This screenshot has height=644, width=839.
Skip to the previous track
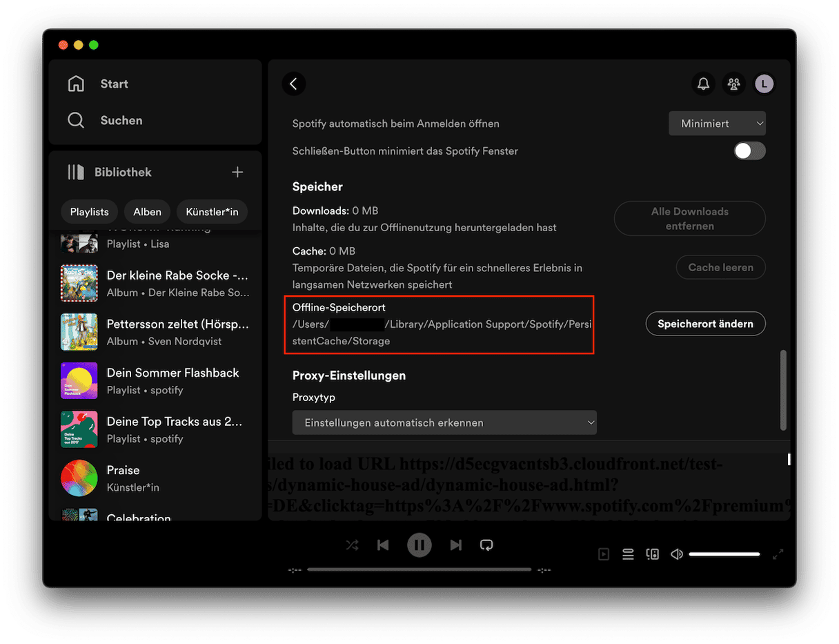click(x=383, y=545)
